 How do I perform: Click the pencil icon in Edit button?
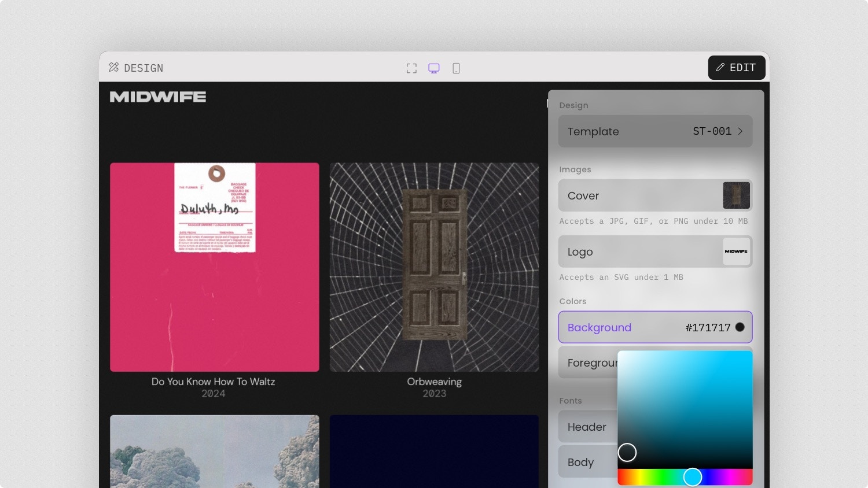click(720, 68)
